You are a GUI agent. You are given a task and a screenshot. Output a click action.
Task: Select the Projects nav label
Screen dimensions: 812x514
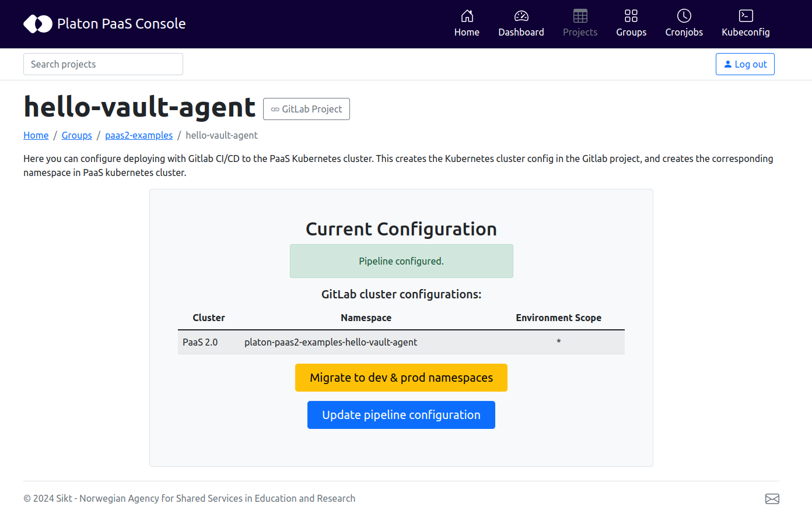(x=580, y=32)
